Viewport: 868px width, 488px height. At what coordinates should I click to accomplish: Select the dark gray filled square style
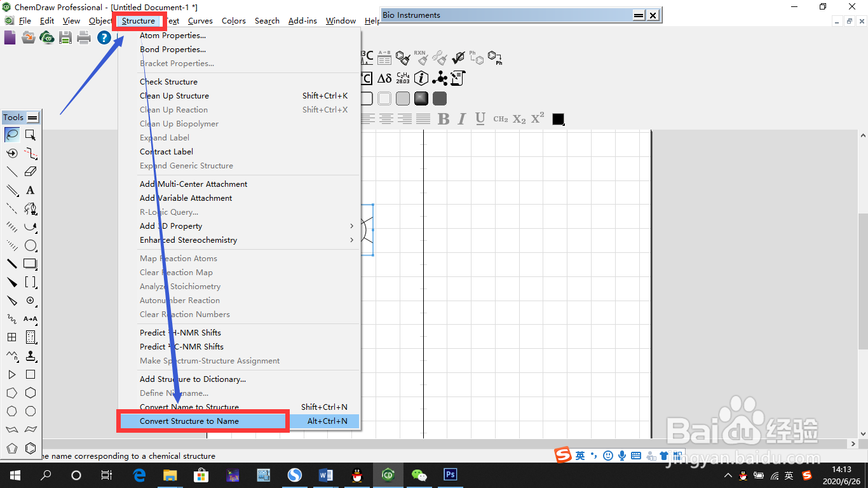pos(440,98)
